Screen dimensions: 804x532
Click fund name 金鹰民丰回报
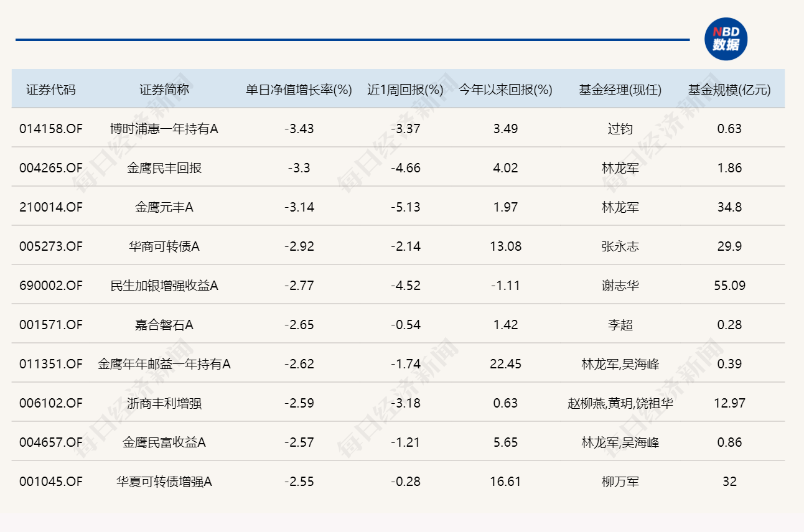click(x=164, y=168)
